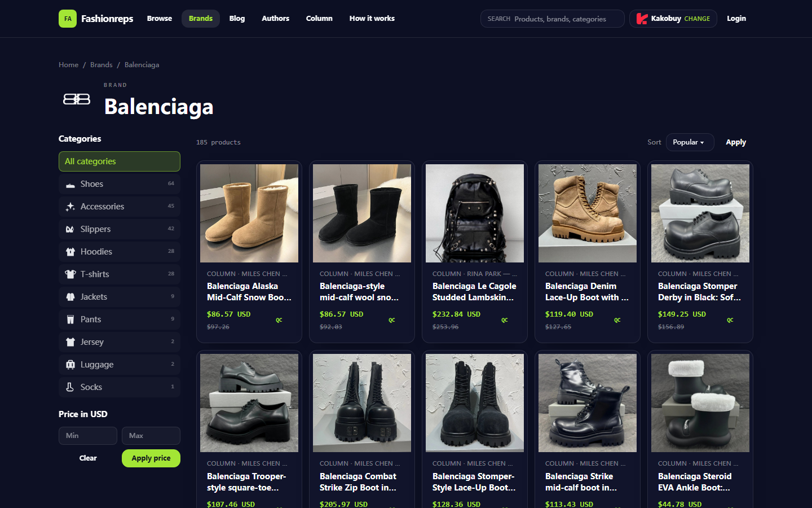Viewport: 812px width, 508px height.
Task: Click the Min price input
Action: (88, 436)
